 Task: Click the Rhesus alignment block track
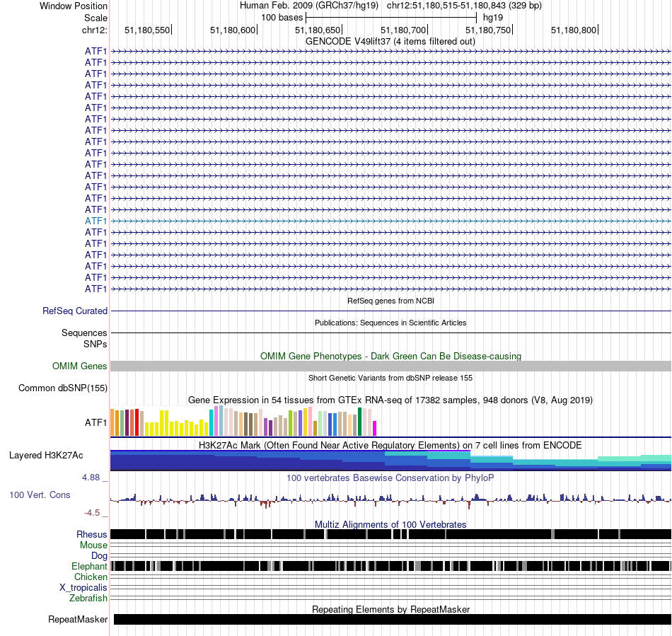[391, 534]
